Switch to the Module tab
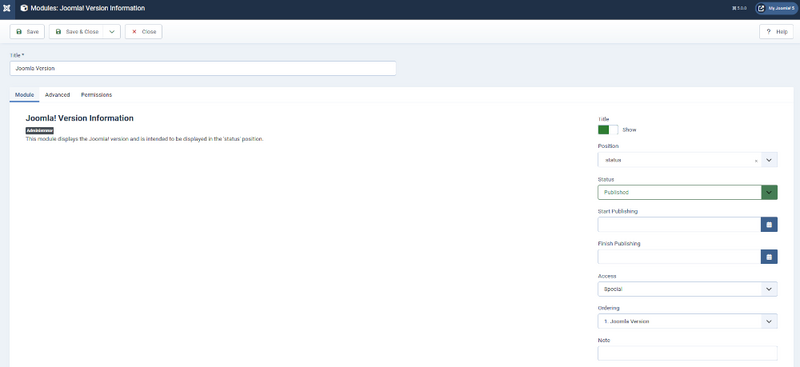 click(x=24, y=95)
